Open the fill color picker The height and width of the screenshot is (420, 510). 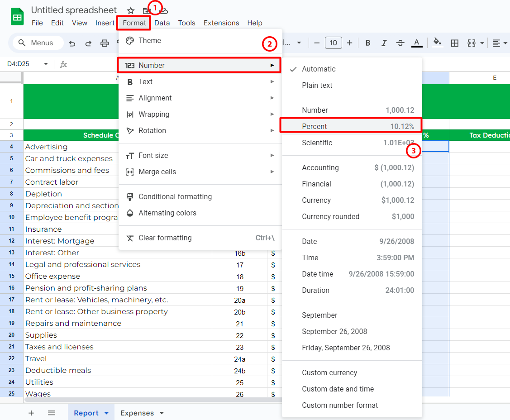438,42
